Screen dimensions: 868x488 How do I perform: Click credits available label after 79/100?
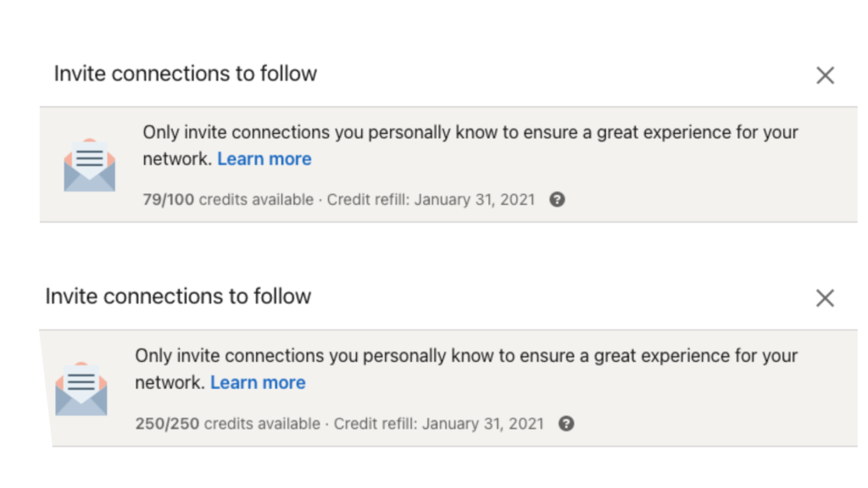tap(256, 199)
